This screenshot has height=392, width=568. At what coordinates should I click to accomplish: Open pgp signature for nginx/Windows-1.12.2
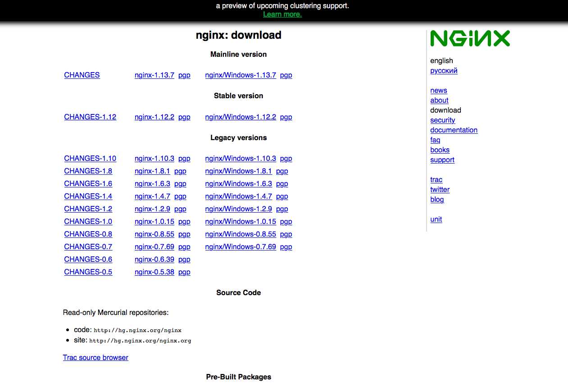point(286,117)
